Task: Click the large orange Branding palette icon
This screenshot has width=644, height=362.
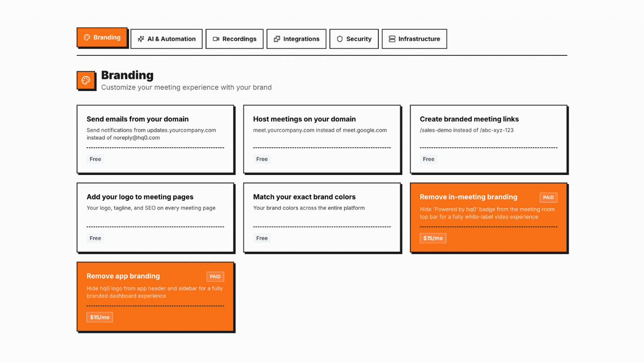Action: click(86, 80)
